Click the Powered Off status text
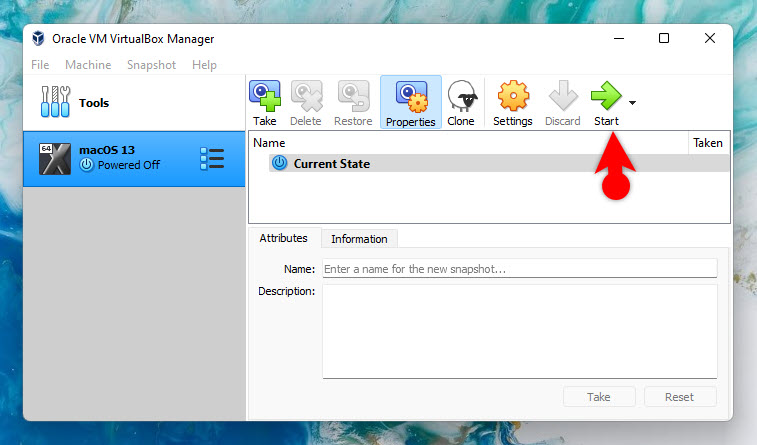Screen dimensions: 757x445 tap(129, 165)
